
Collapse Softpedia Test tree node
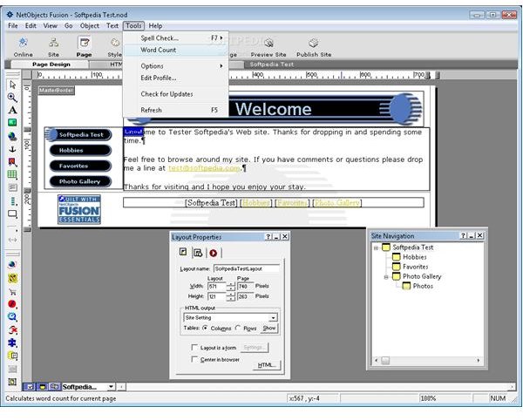click(x=376, y=247)
